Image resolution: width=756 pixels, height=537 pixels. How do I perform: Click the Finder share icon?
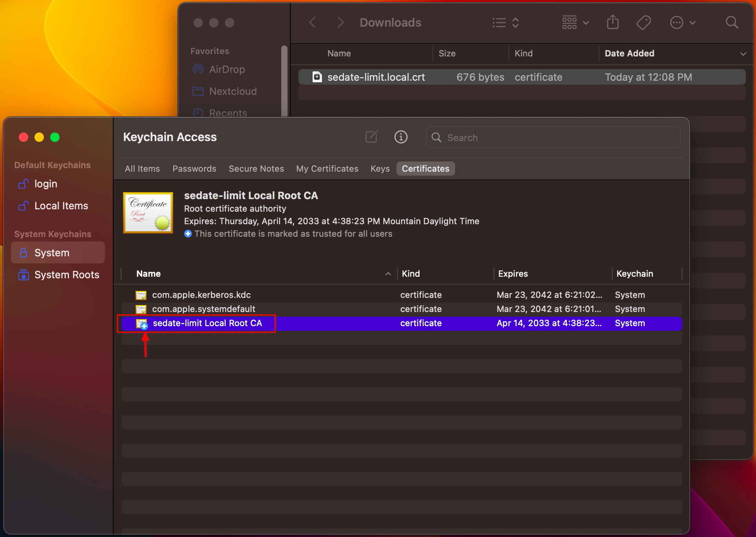tap(613, 22)
